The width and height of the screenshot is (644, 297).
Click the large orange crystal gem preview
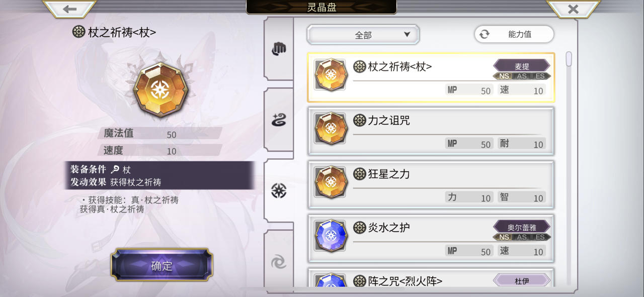[x=160, y=89]
